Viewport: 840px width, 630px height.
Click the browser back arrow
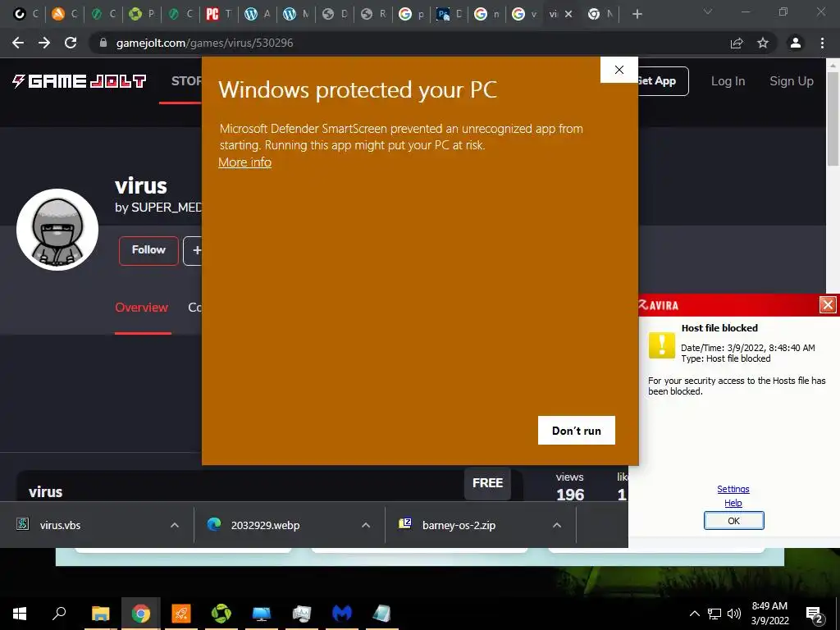coord(18,43)
